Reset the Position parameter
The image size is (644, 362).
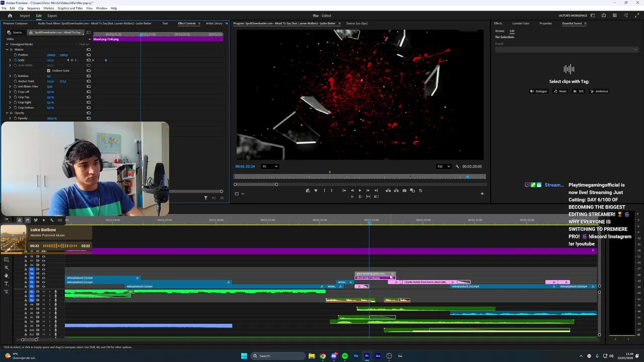[89, 55]
